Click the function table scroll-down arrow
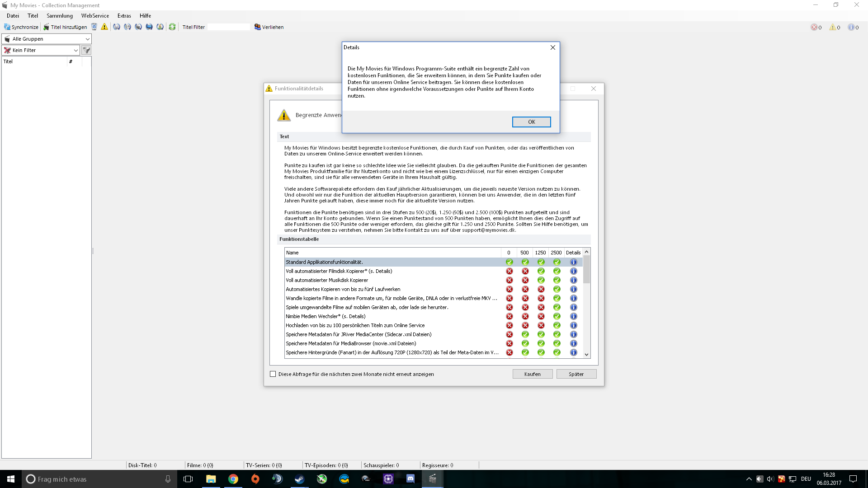Viewport: 868px width, 488px height. pyautogui.click(x=586, y=355)
